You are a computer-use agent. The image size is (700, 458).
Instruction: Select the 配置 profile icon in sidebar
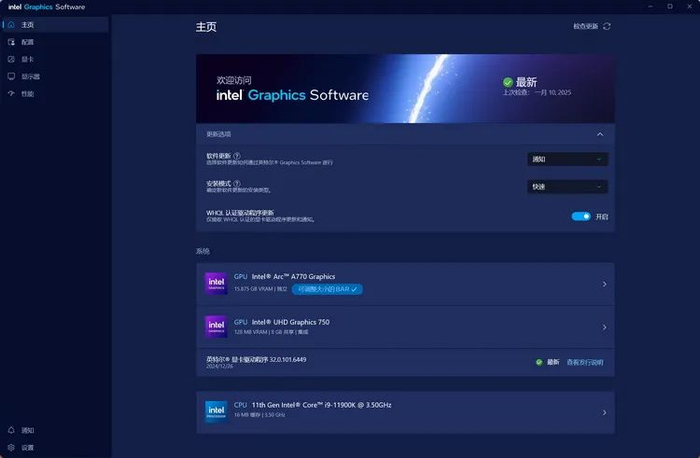pyautogui.click(x=11, y=42)
